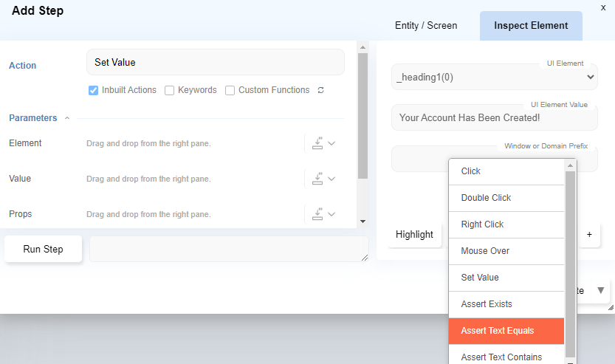The width and height of the screenshot is (615, 364).
Task: Click the insert icon in Props row
Action: pyautogui.click(x=317, y=214)
